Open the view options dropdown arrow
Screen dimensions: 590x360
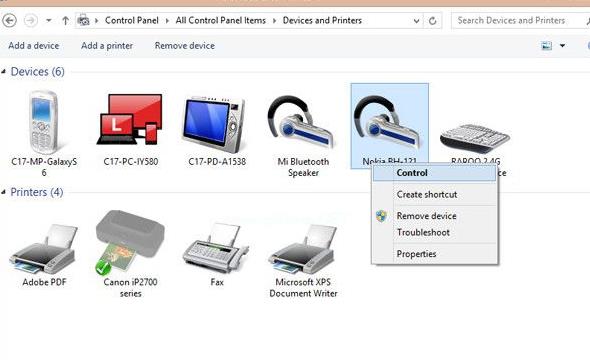click(x=562, y=46)
